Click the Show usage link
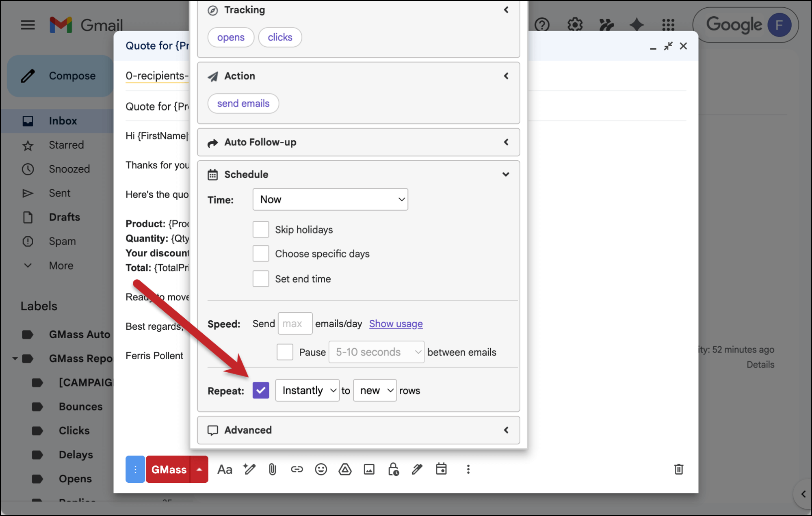Image resolution: width=812 pixels, height=516 pixels. (x=396, y=324)
